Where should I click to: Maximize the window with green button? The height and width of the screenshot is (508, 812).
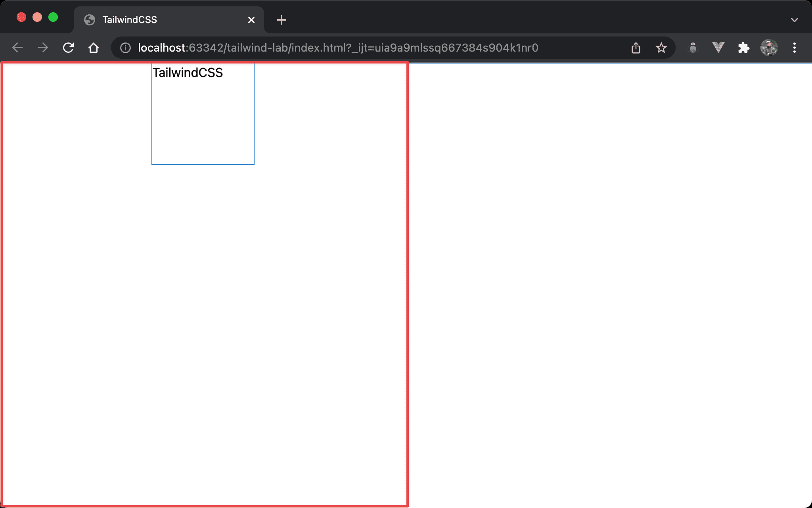point(53,17)
